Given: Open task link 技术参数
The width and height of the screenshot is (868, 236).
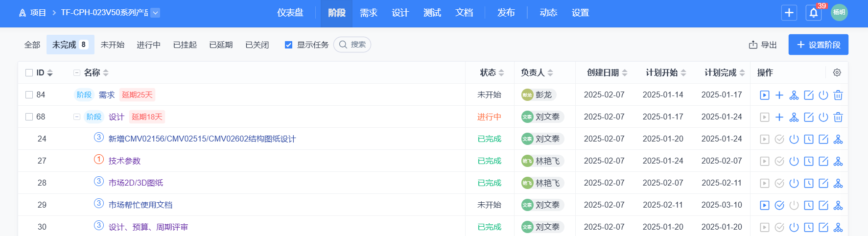Looking at the screenshot, I should click(x=124, y=161).
